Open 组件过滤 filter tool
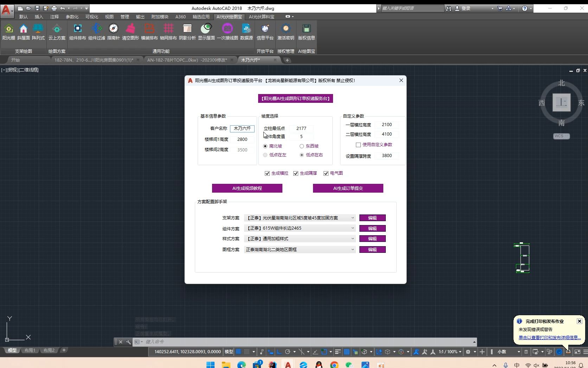 97,32
